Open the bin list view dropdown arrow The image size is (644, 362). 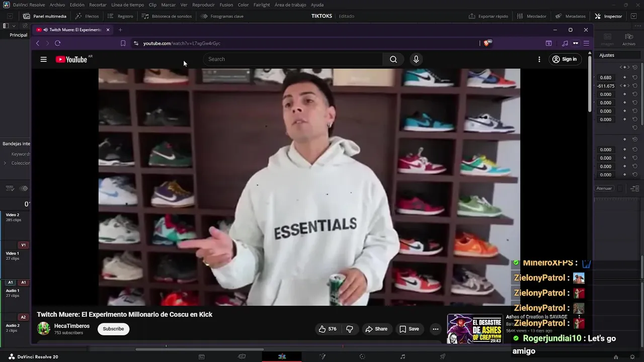pyautogui.click(x=14, y=26)
